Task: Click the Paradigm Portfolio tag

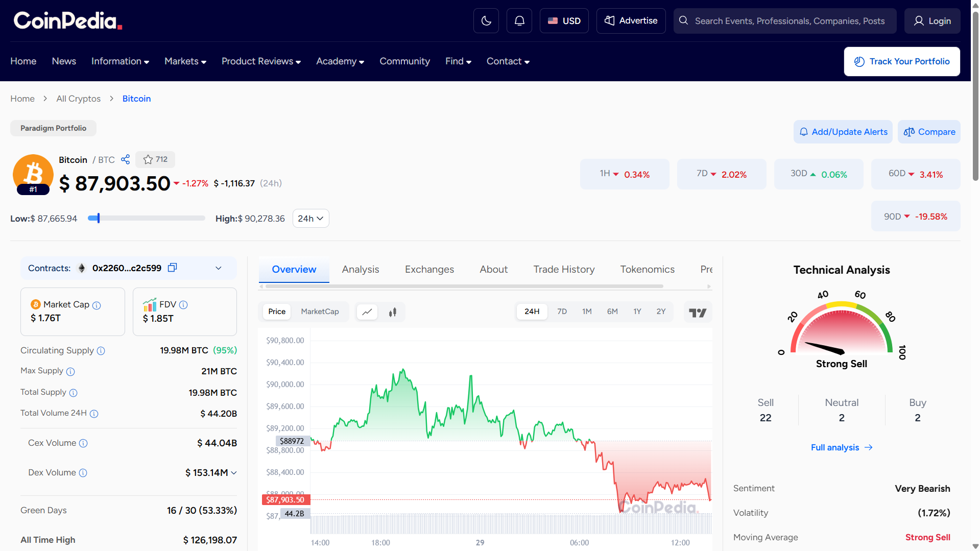Action: [x=53, y=128]
